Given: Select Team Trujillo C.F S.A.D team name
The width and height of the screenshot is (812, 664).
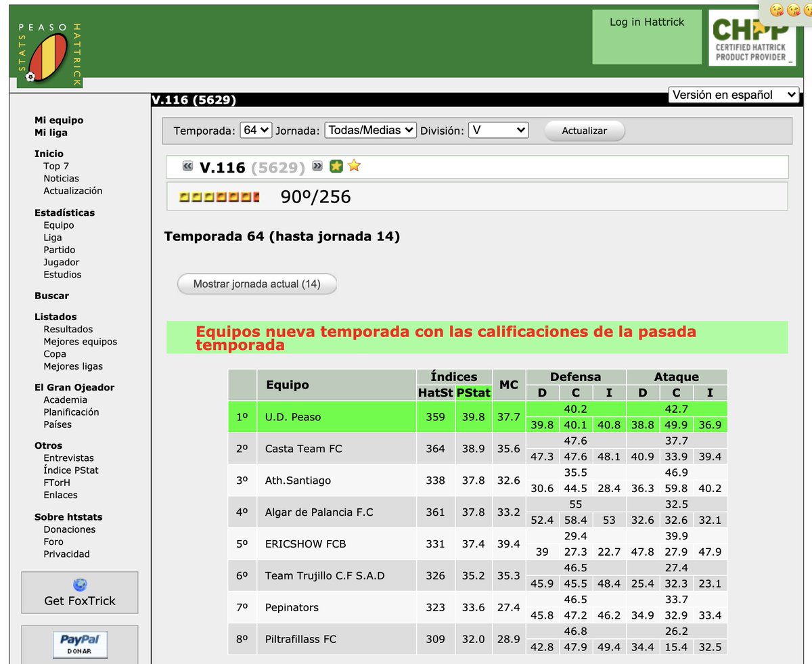Looking at the screenshot, I should 325,576.
